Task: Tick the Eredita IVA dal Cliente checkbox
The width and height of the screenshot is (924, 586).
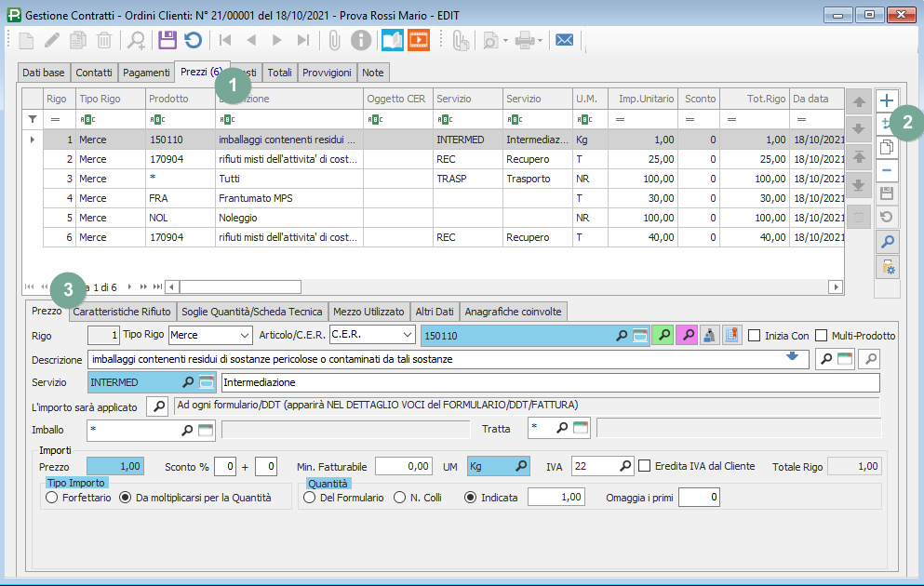Action: click(645, 466)
